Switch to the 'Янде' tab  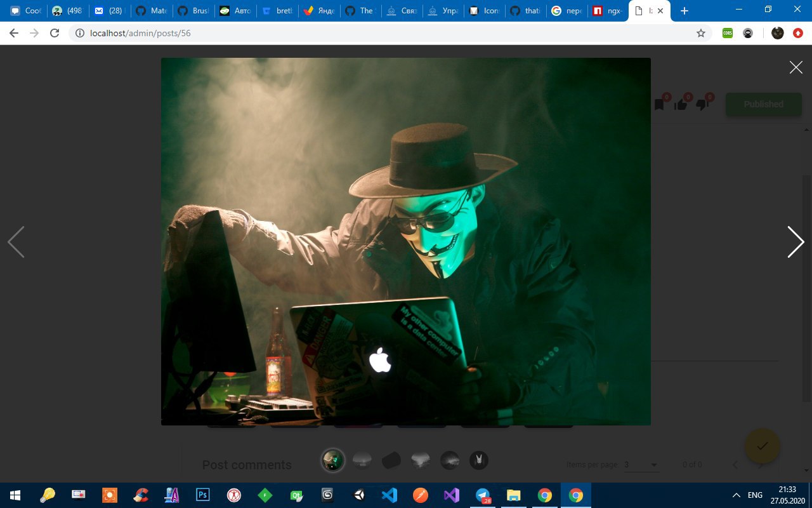(x=318, y=11)
